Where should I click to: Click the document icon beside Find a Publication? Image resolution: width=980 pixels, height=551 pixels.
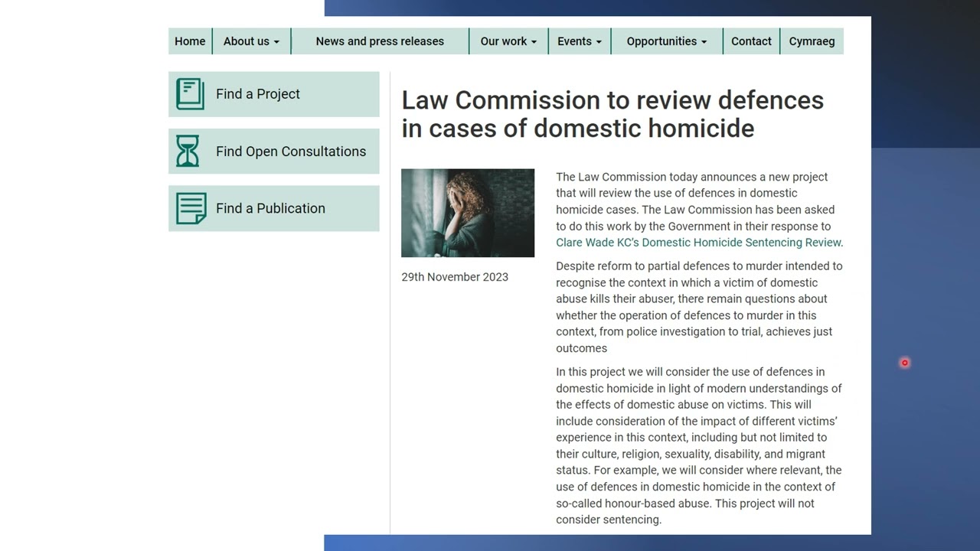pos(191,208)
